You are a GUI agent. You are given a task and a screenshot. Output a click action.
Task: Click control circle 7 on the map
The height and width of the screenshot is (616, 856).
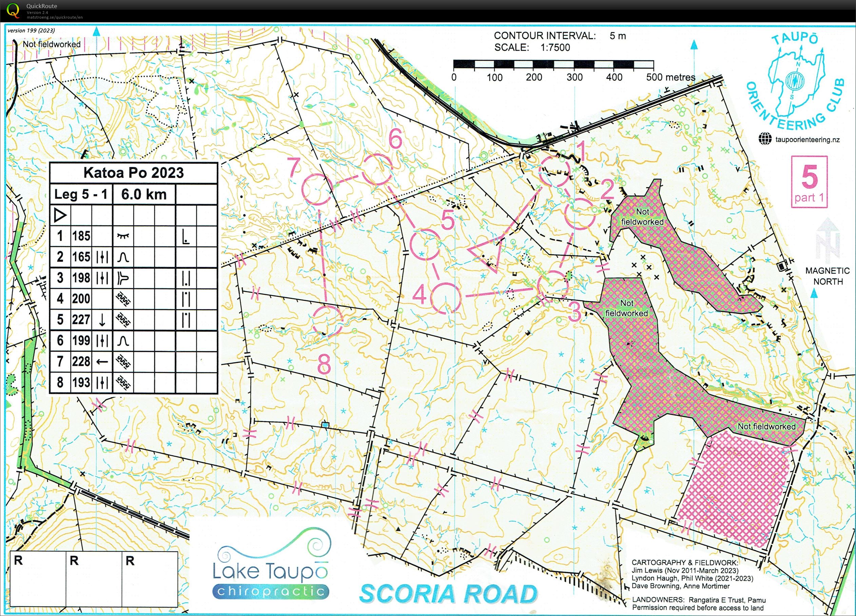coord(317,190)
